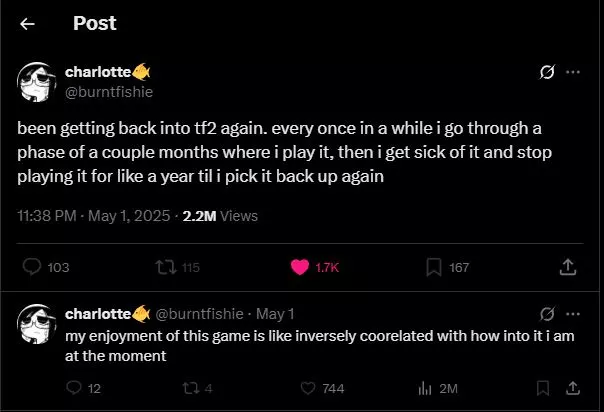The height and width of the screenshot is (412, 604).
Task: View the 2.2M Views count
Action: [x=221, y=215]
